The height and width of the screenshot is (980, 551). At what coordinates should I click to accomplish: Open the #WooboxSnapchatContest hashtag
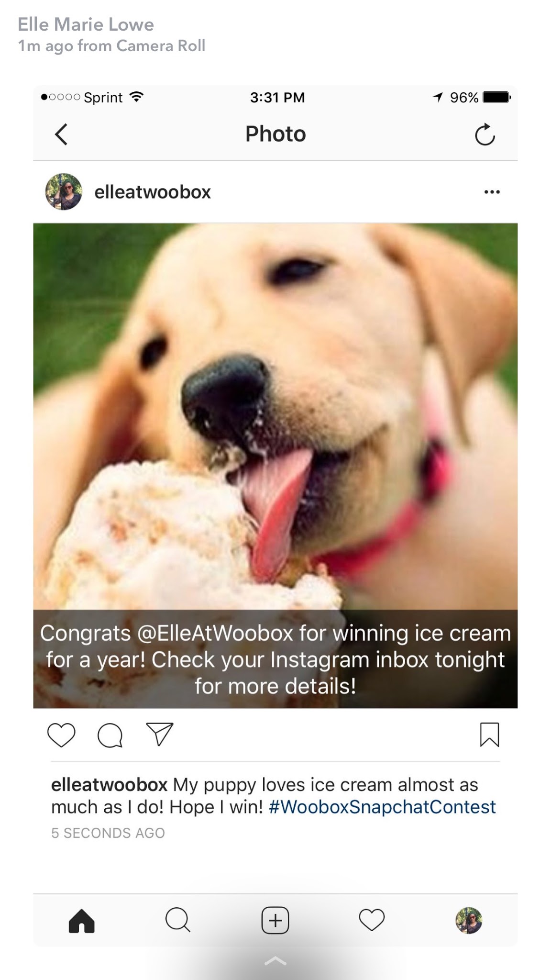pos(382,807)
